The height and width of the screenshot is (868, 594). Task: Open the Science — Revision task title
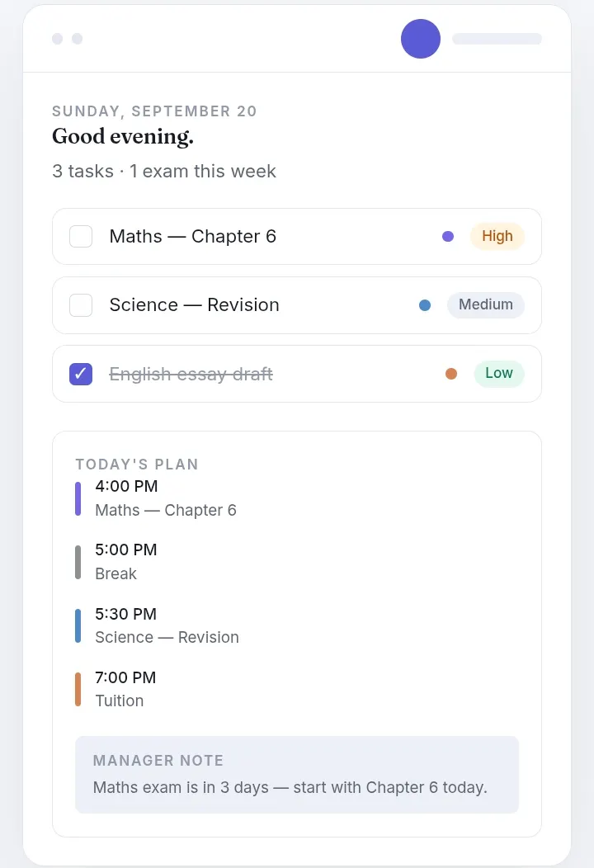click(195, 305)
